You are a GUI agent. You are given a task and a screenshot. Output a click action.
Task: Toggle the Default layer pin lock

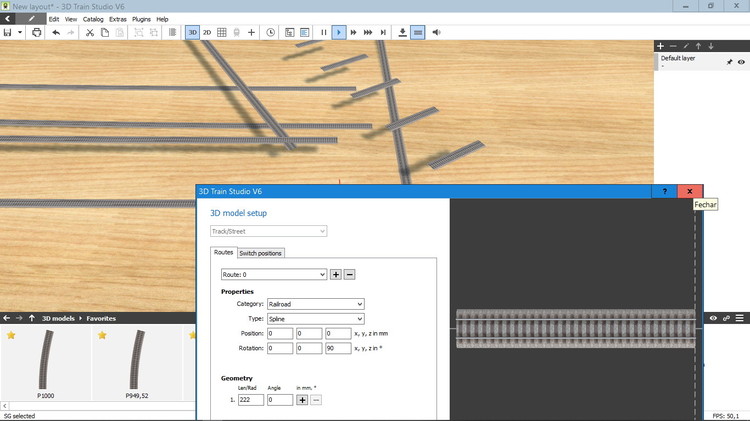click(x=729, y=62)
